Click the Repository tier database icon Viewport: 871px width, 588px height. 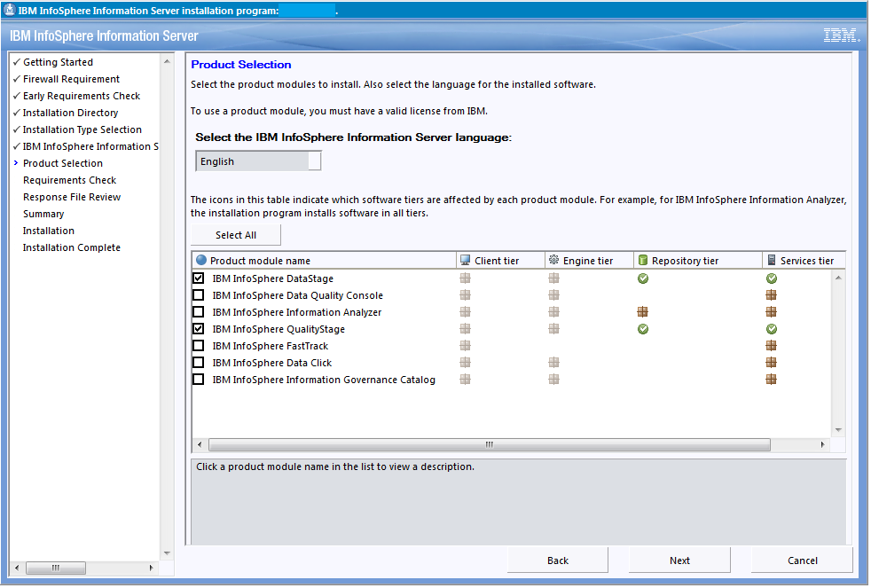[643, 261]
